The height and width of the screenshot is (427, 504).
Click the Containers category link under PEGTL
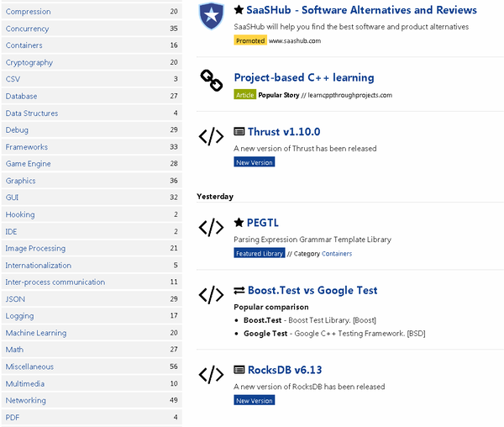click(x=337, y=254)
